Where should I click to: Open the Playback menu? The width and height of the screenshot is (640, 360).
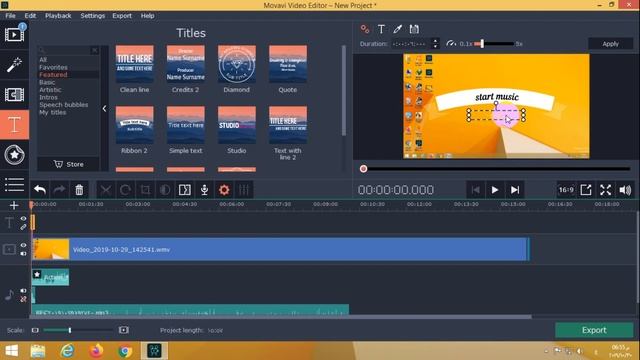(58, 16)
